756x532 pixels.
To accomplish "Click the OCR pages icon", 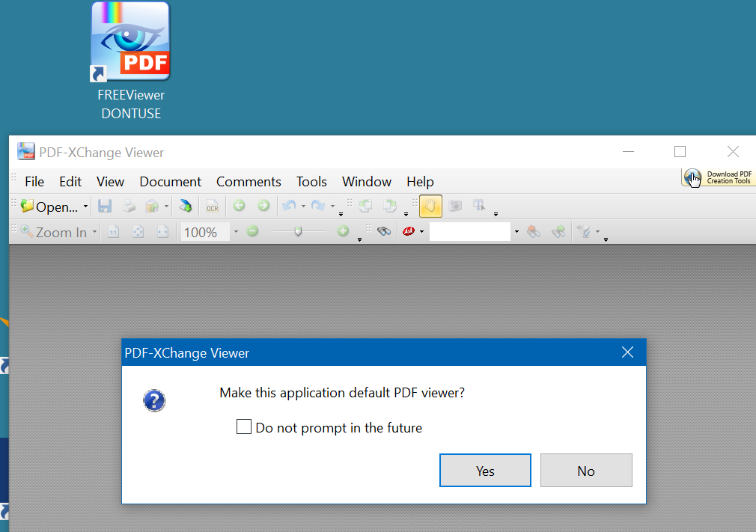I will pyautogui.click(x=213, y=207).
